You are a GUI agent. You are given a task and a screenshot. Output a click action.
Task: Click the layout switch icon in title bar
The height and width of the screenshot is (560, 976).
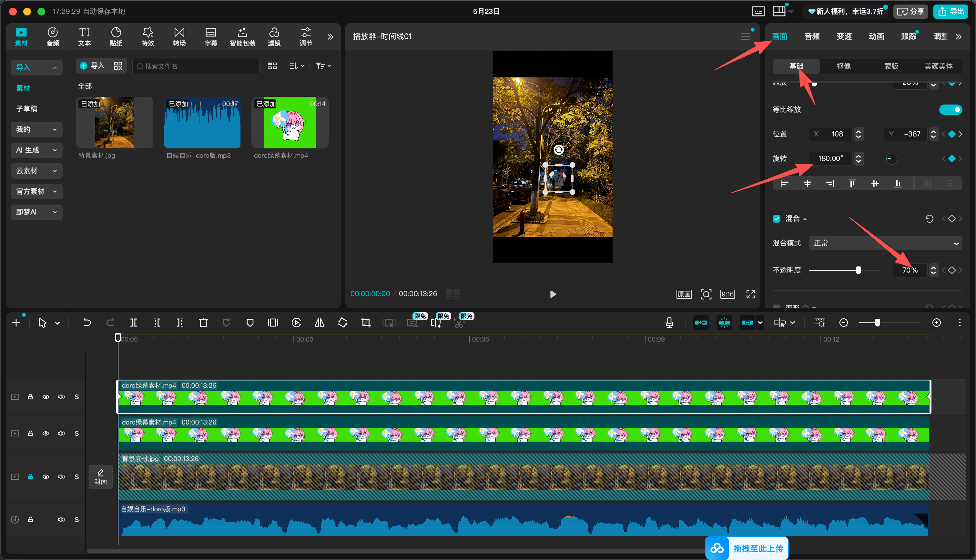click(779, 11)
